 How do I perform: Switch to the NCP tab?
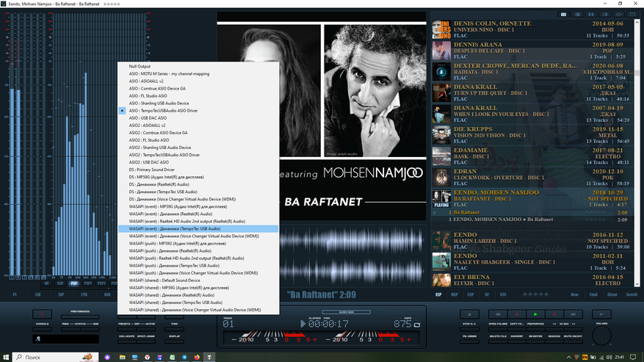click(455, 294)
